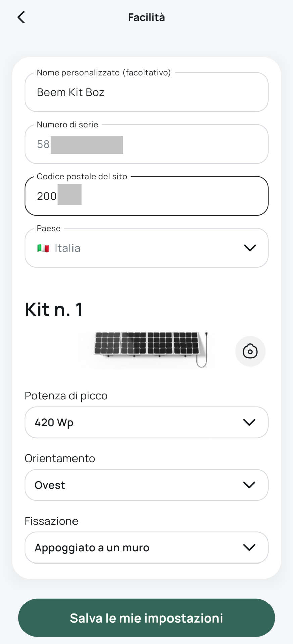The image size is (293, 644).
Task: Click the chevron in Orientamento field
Action: click(249, 485)
